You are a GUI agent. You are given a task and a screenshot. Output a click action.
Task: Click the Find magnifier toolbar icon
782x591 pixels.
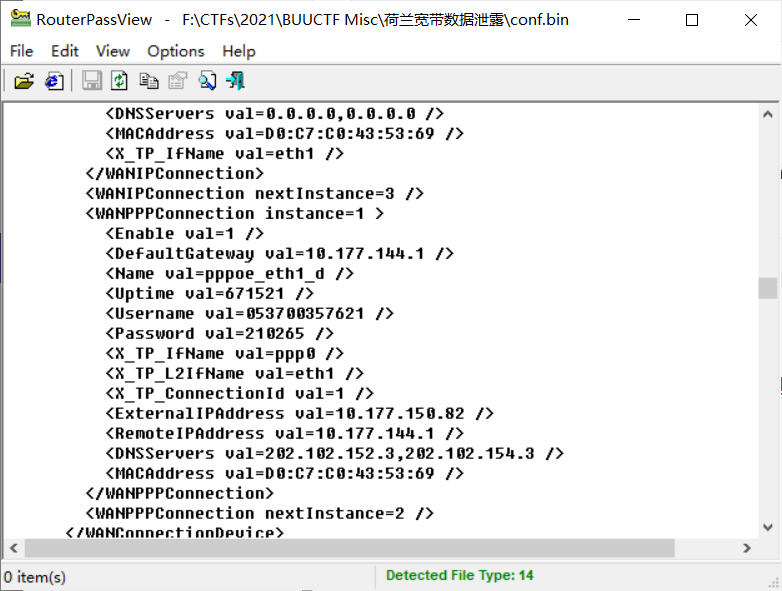207,81
